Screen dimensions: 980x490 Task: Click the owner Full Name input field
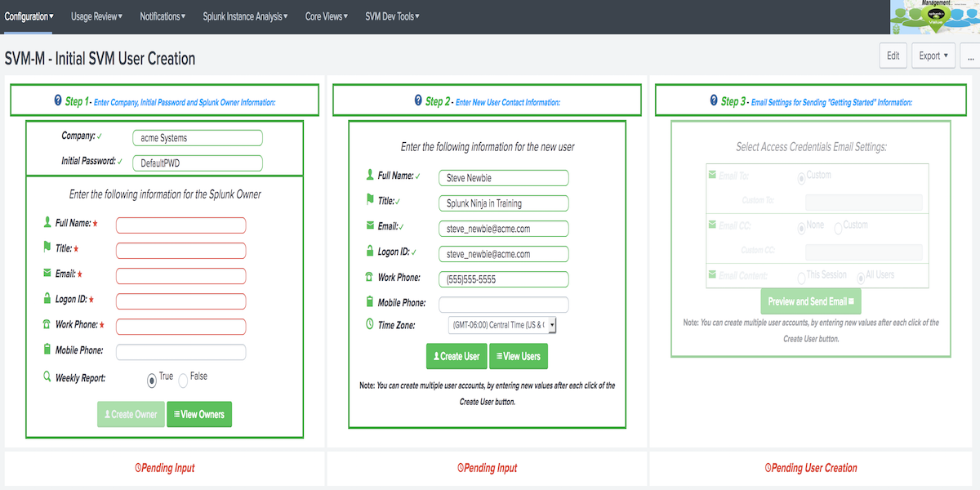click(x=180, y=225)
